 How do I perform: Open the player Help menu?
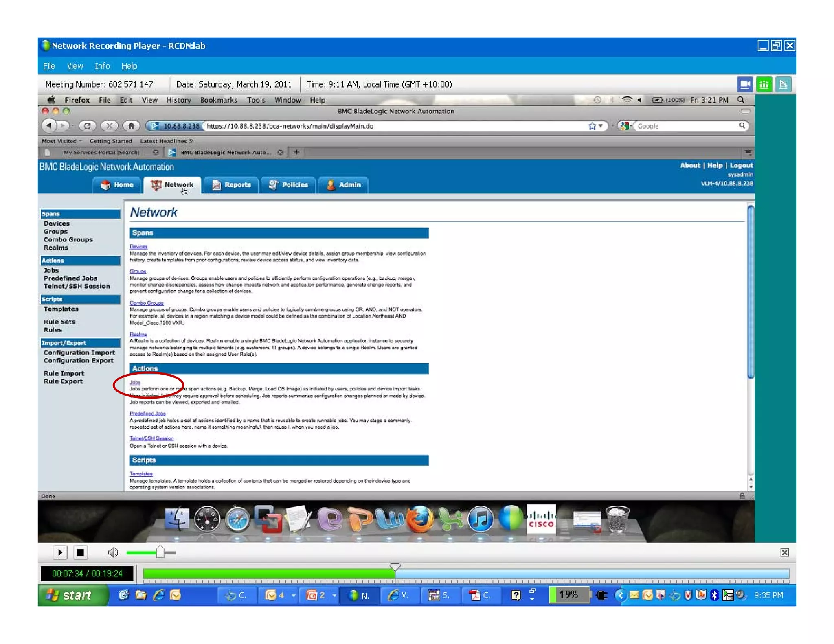point(129,66)
